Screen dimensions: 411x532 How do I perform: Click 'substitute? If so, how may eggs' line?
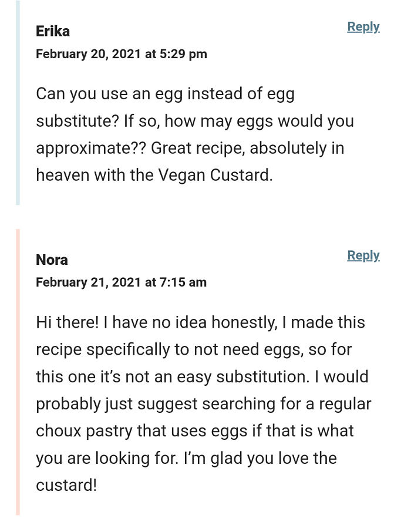pyautogui.click(x=195, y=122)
